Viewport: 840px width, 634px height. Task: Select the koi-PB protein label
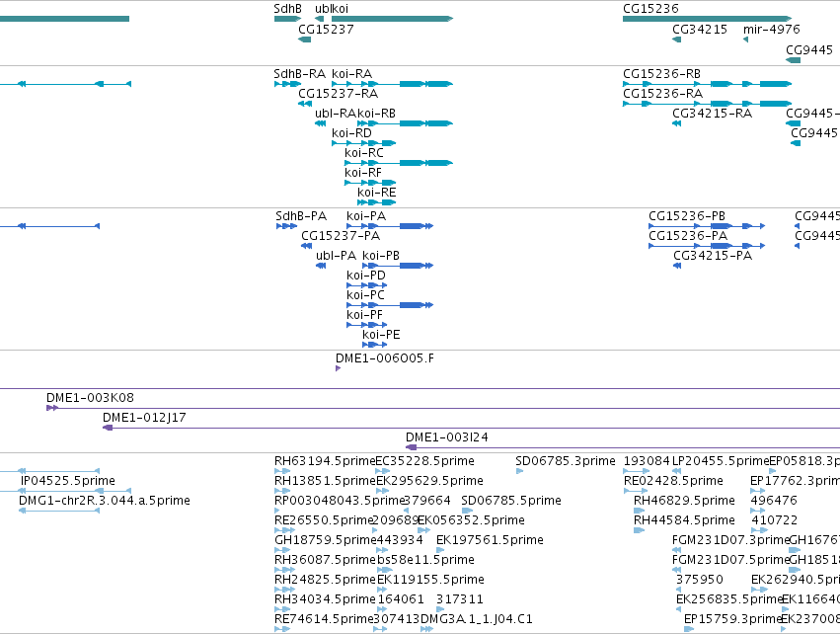(381, 256)
